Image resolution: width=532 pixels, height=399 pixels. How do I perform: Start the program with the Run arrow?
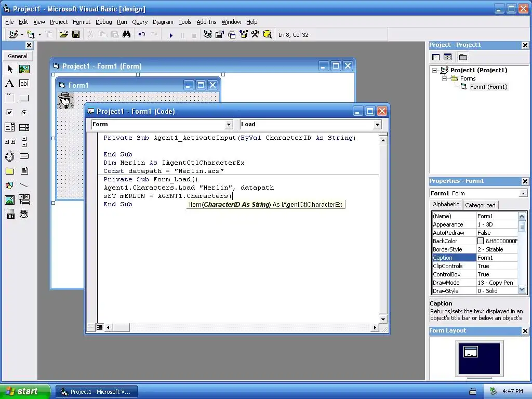pyautogui.click(x=171, y=35)
